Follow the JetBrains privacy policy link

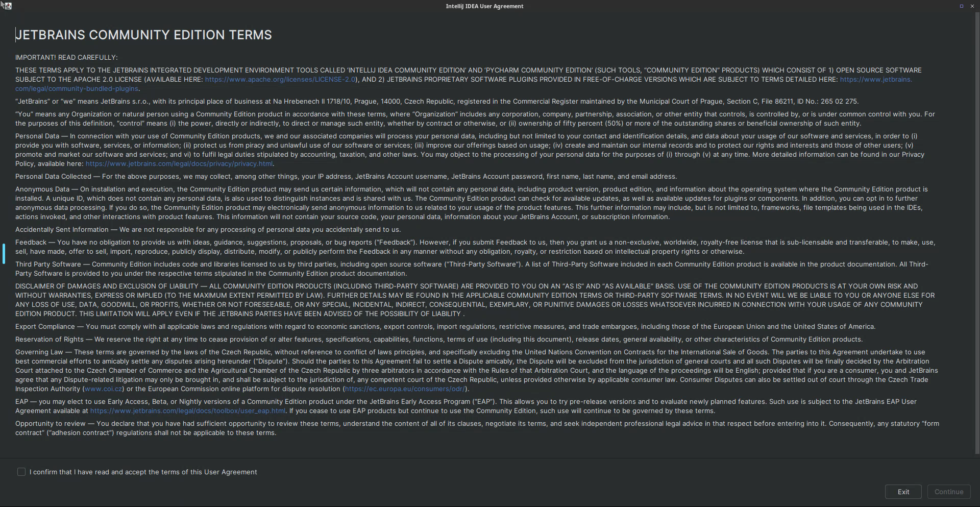point(179,164)
